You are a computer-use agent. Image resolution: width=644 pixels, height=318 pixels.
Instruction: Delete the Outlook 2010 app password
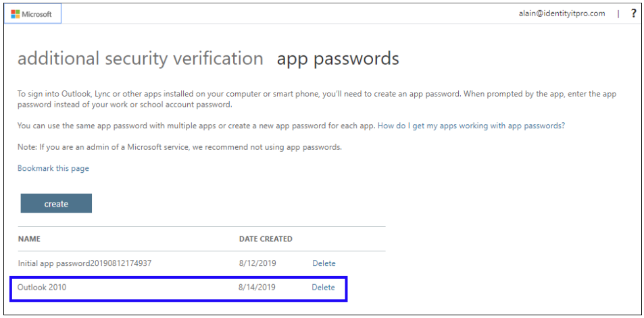323,288
